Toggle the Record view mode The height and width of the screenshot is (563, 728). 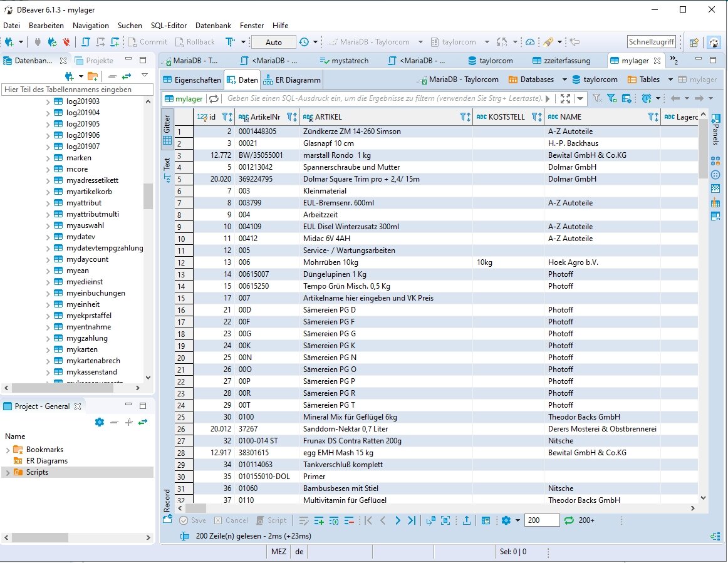[x=167, y=500]
